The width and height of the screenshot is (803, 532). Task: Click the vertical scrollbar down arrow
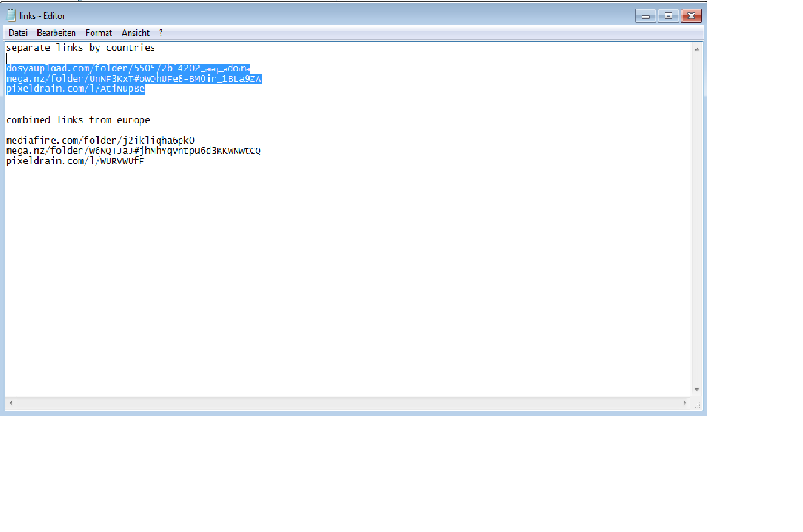(x=697, y=390)
